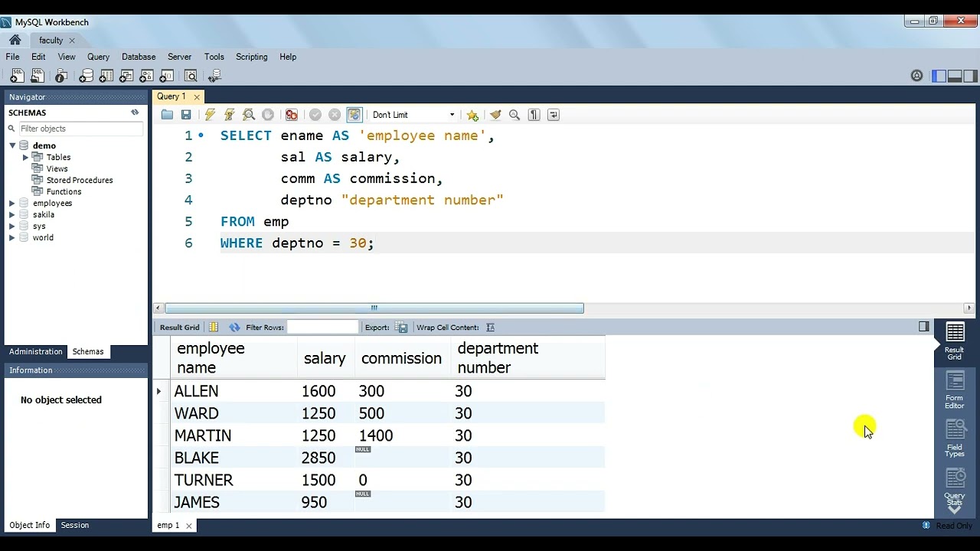Viewport: 980px width, 551px height.
Task: Create new schema icon
Action: [x=87, y=76]
